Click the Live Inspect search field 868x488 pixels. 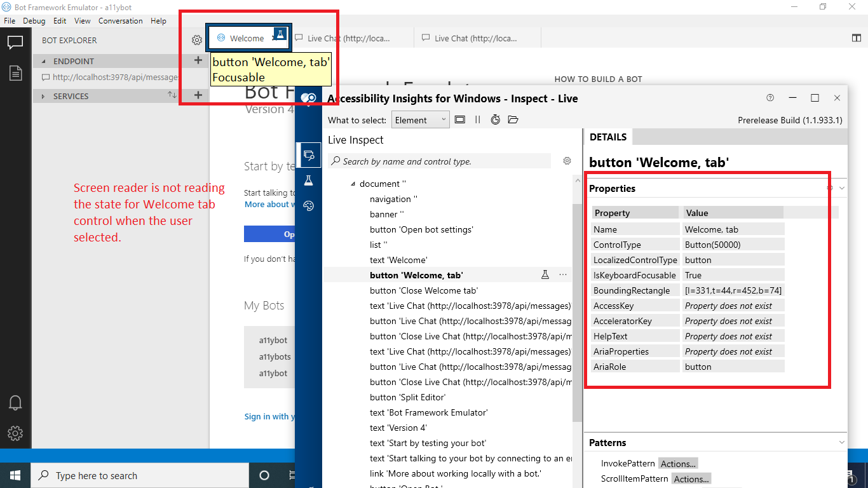[x=438, y=161]
